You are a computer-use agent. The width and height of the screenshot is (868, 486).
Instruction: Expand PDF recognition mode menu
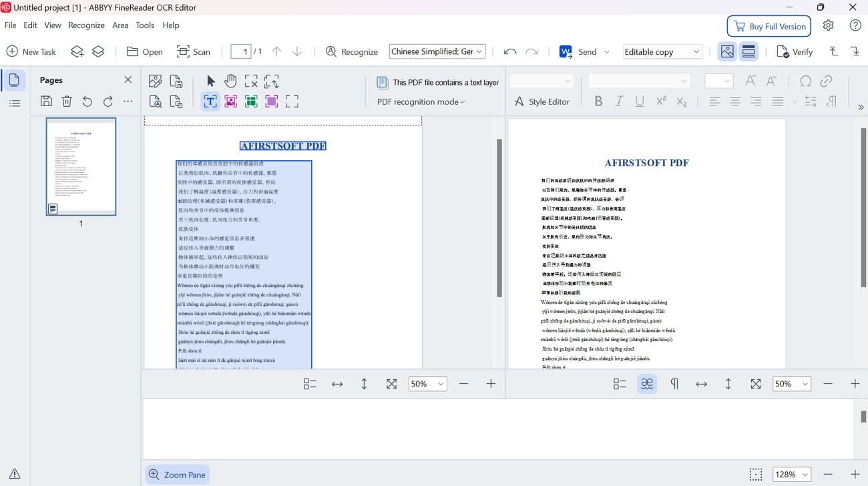(421, 101)
